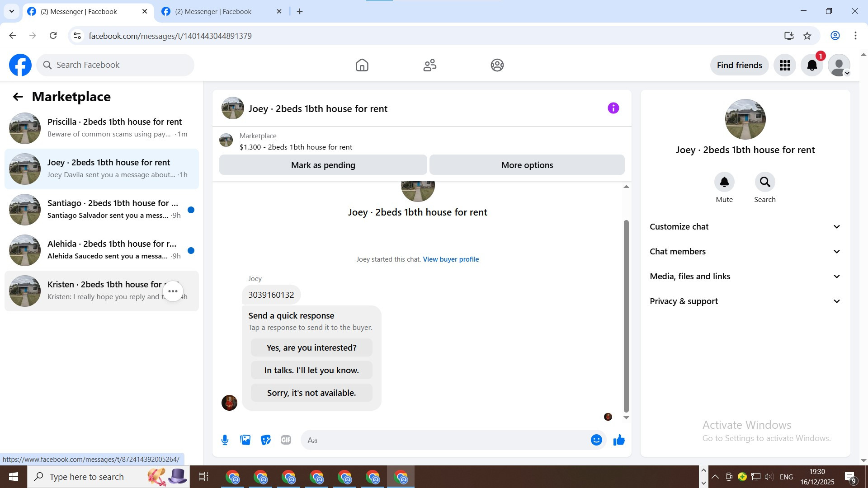Open volume control in system tray
The height and width of the screenshot is (488, 868).
tap(769, 477)
